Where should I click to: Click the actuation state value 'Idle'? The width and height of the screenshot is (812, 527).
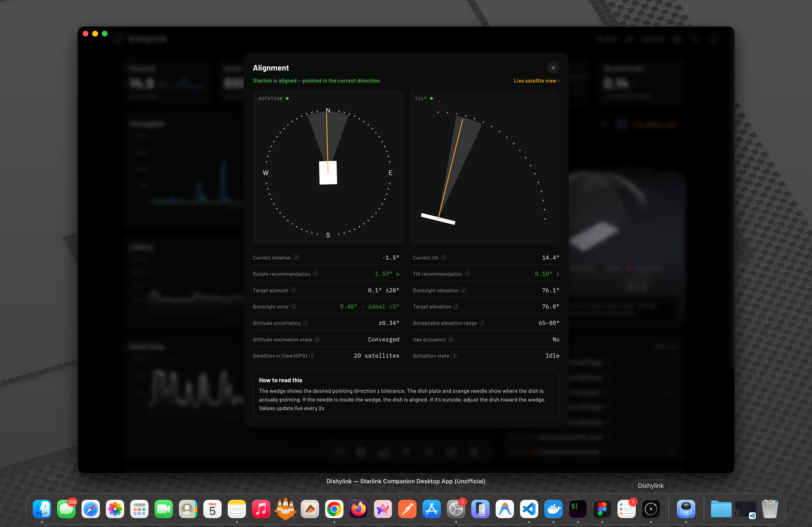[552, 356]
